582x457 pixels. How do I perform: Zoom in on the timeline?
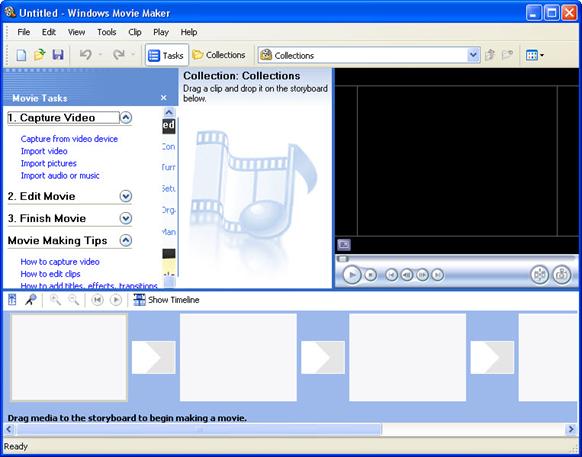pos(55,300)
